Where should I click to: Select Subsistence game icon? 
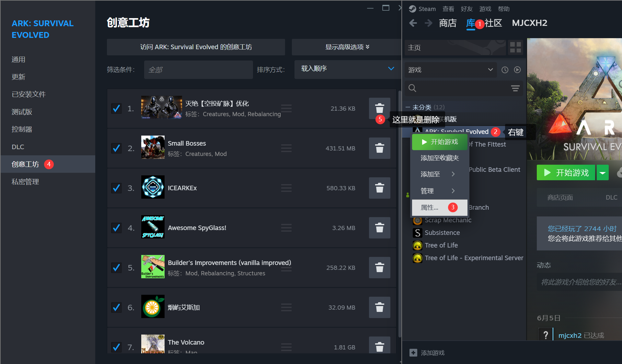pos(418,233)
